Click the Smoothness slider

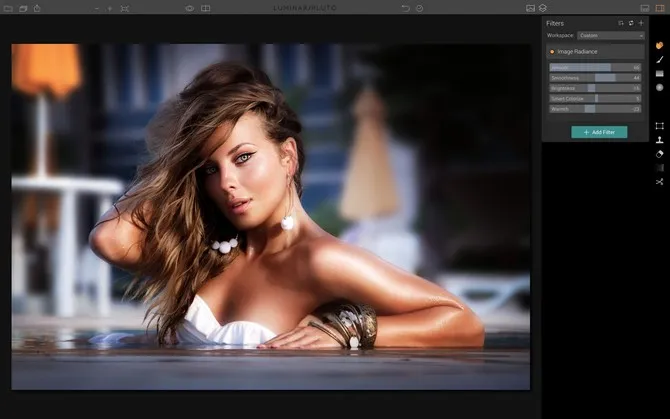tap(595, 77)
